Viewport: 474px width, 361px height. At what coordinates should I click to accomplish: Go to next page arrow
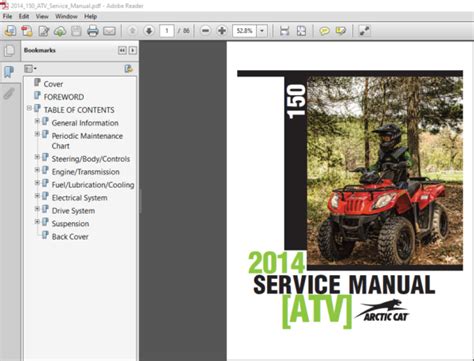[149, 31]
